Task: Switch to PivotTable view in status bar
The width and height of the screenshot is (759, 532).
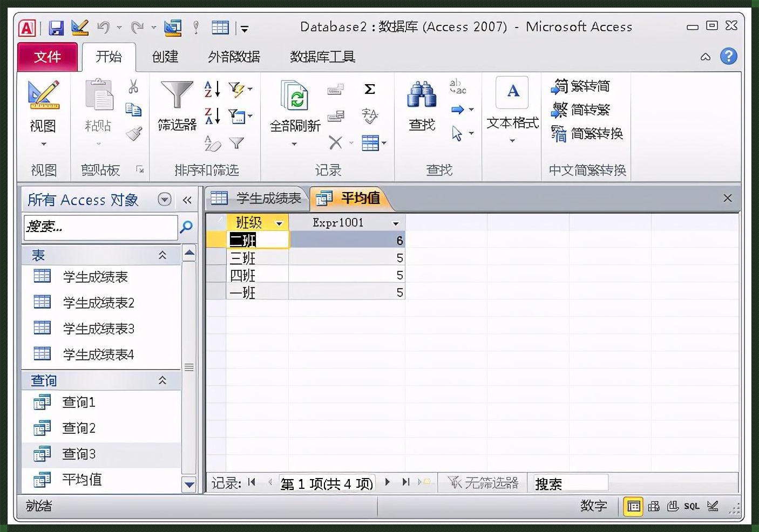Action: 654,506
